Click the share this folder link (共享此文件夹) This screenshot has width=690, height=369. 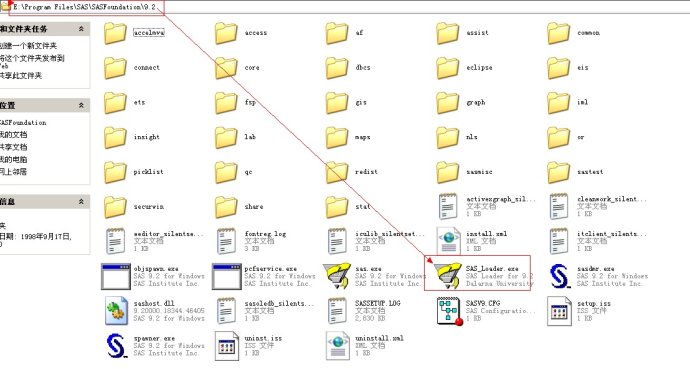coord(21,76)
